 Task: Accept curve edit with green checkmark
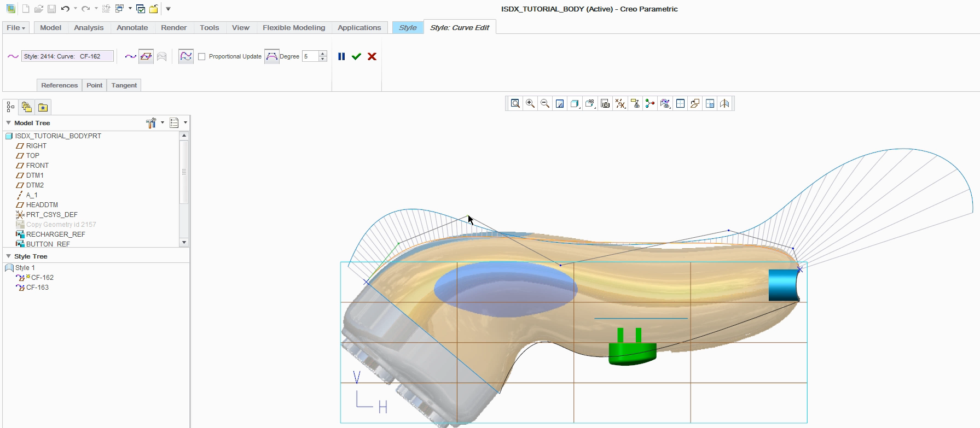(356, 56)
